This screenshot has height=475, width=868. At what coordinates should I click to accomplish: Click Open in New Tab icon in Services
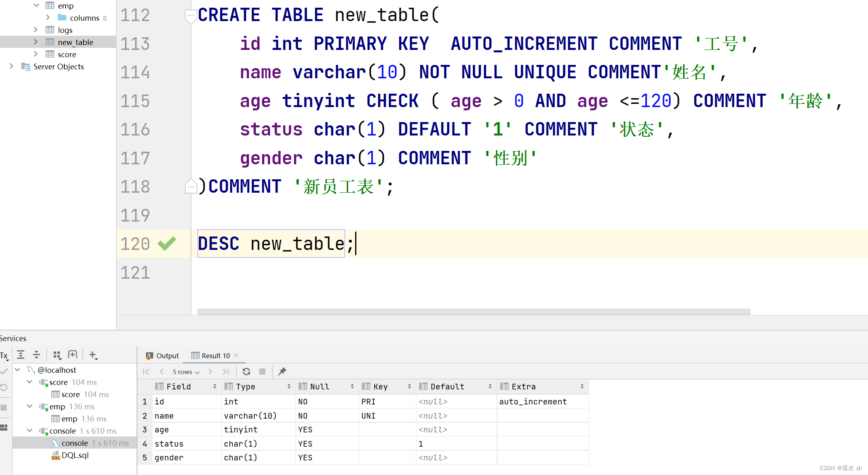click(73, 355)
